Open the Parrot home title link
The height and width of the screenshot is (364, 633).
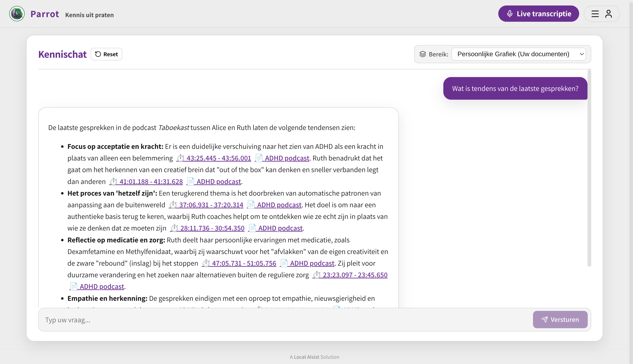pos(45,14)
